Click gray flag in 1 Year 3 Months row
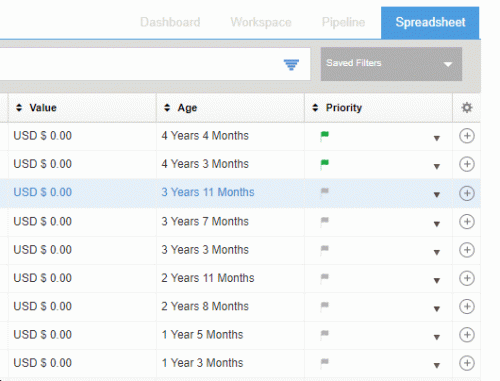 point(324,363)
